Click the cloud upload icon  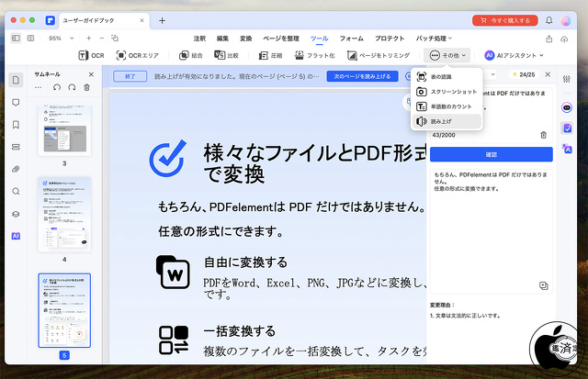coord(564,39)
